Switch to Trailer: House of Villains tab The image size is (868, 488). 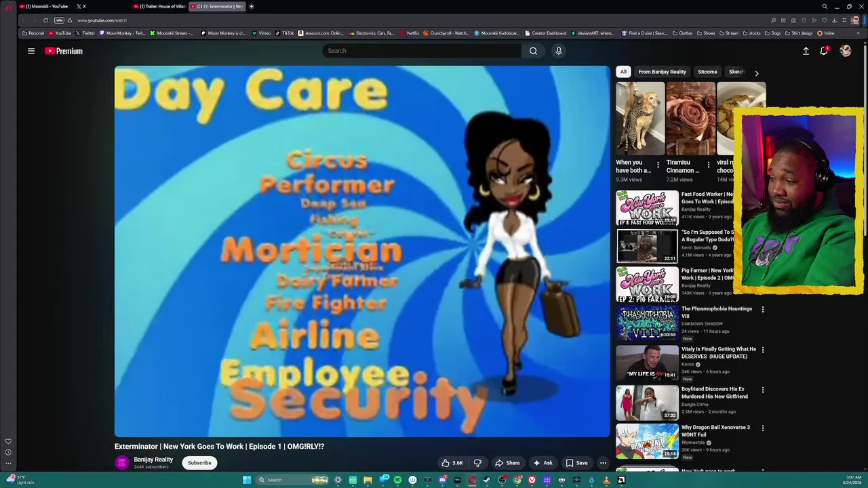[160, 6]
